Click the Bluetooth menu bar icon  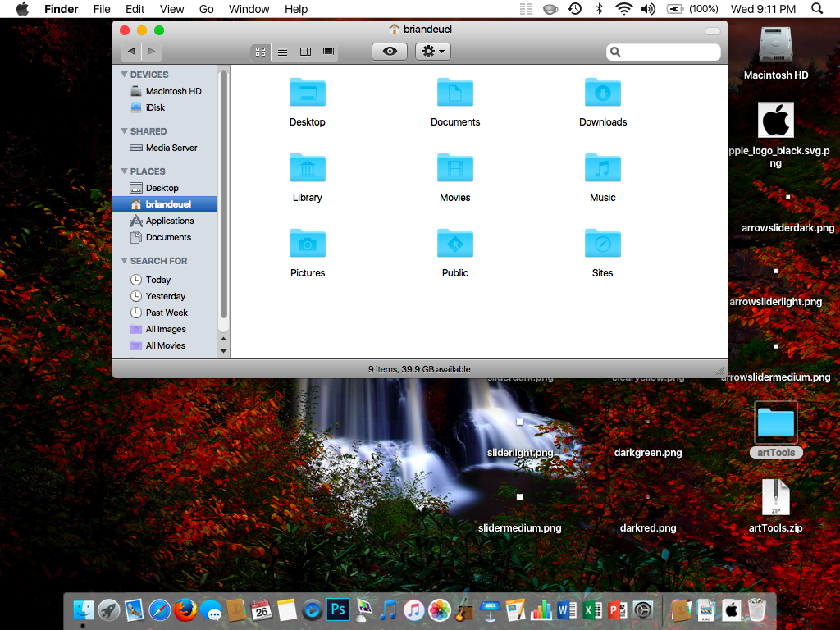[x=600, y=9]
